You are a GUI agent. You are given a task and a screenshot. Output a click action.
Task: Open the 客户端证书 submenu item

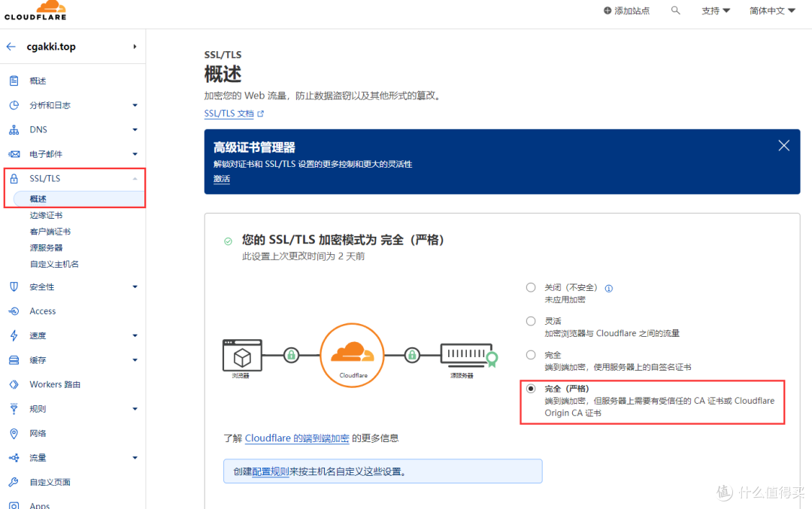[50, 232]
